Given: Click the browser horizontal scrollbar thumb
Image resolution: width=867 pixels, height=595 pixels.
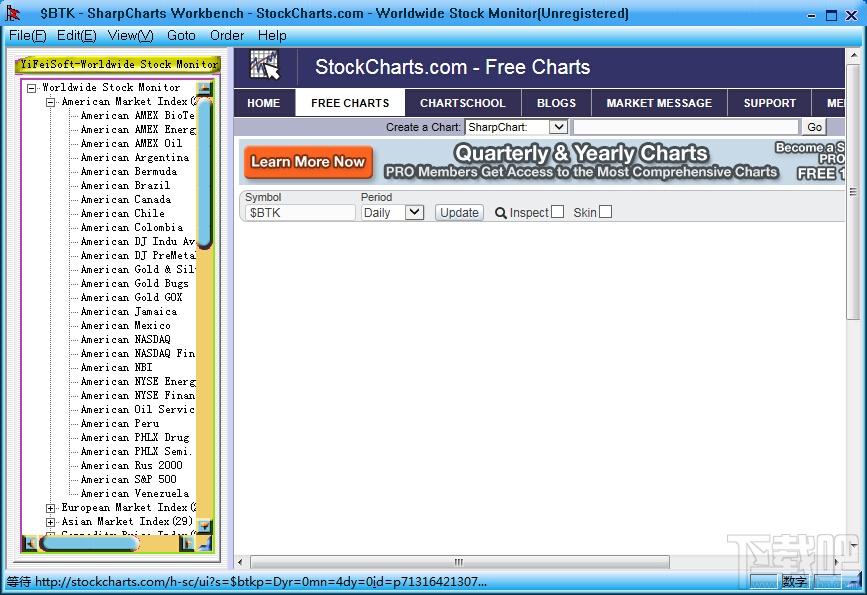Looking at the screenshot, I should pos(459,562).
